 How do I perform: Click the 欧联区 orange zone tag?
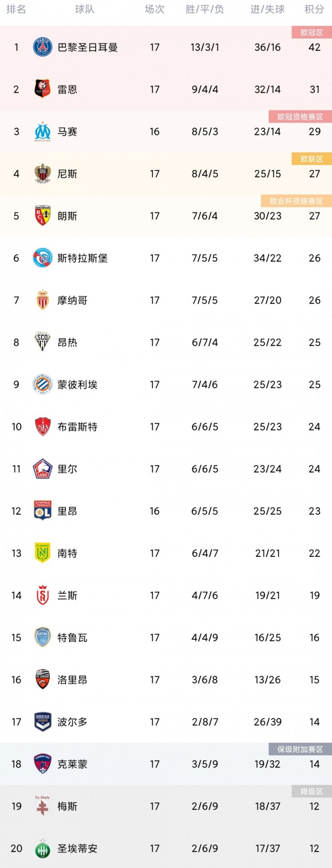312,159
